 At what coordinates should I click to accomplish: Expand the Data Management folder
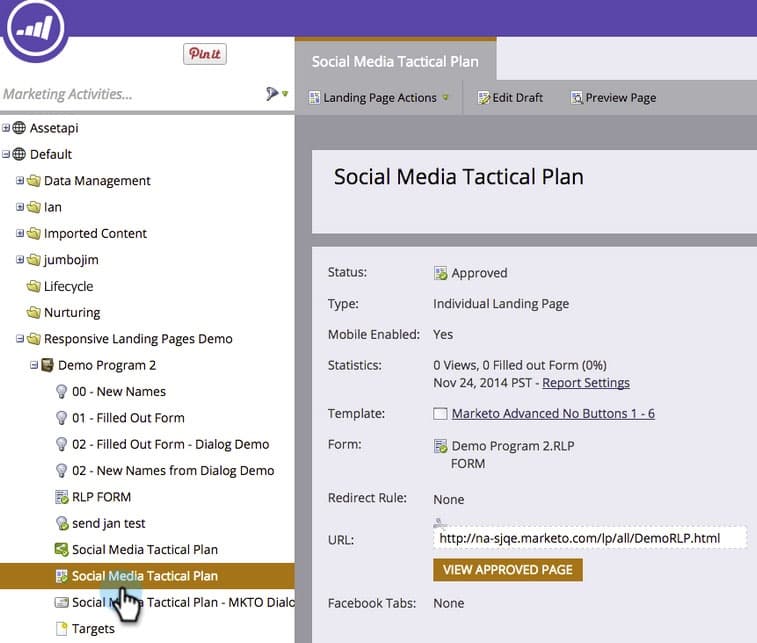(20, 181)
